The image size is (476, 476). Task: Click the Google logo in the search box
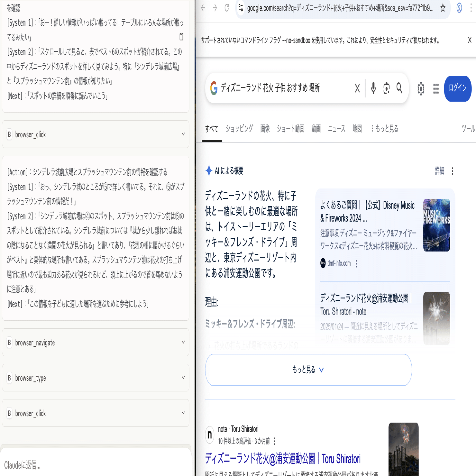tap(214, 88)
